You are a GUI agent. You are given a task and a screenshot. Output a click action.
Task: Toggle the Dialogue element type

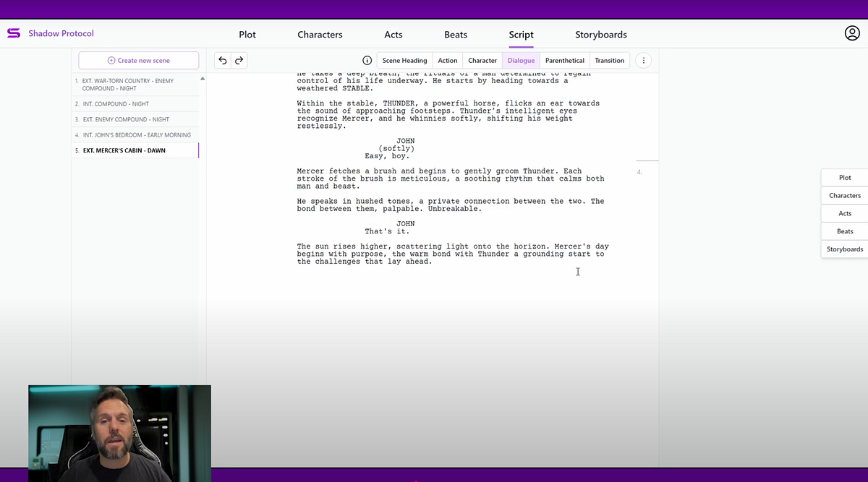click(x=521, y=61)
